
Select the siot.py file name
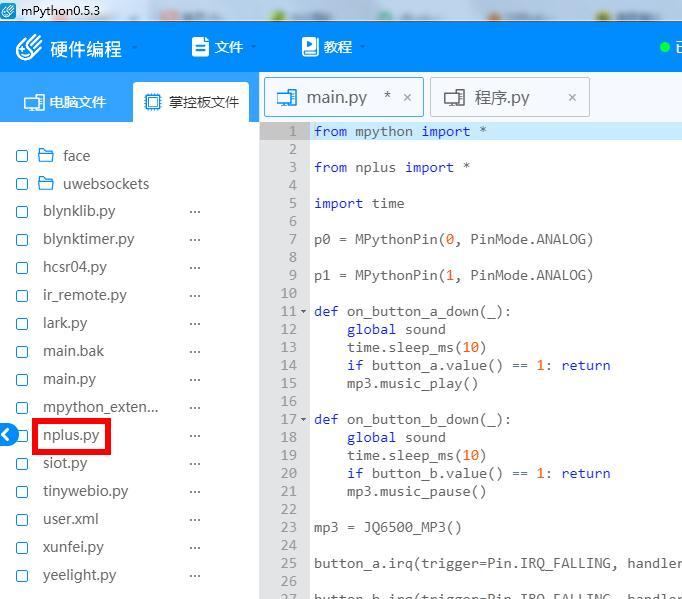(65, 463)
